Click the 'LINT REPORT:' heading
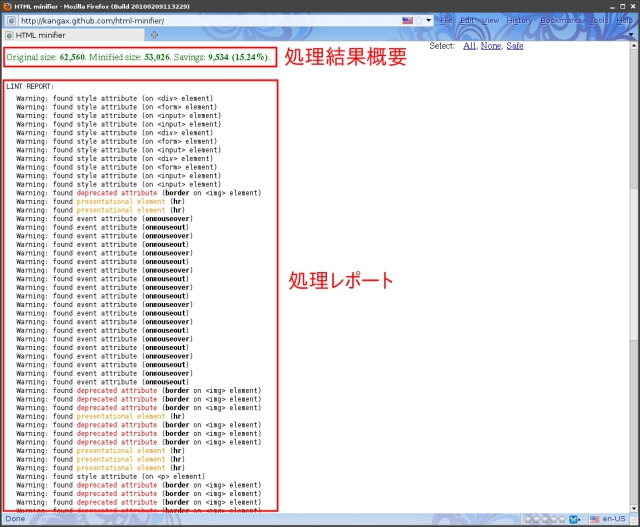 click(30, 87)
